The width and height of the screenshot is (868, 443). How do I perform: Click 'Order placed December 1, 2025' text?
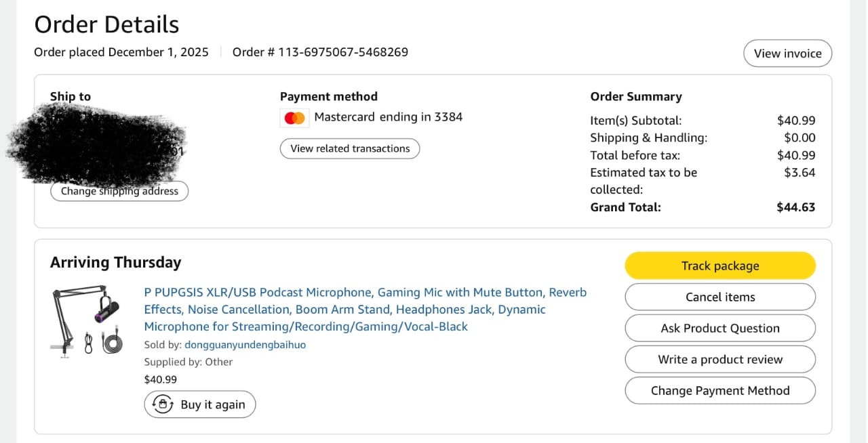pyautogui.click(x=121, y=52)
